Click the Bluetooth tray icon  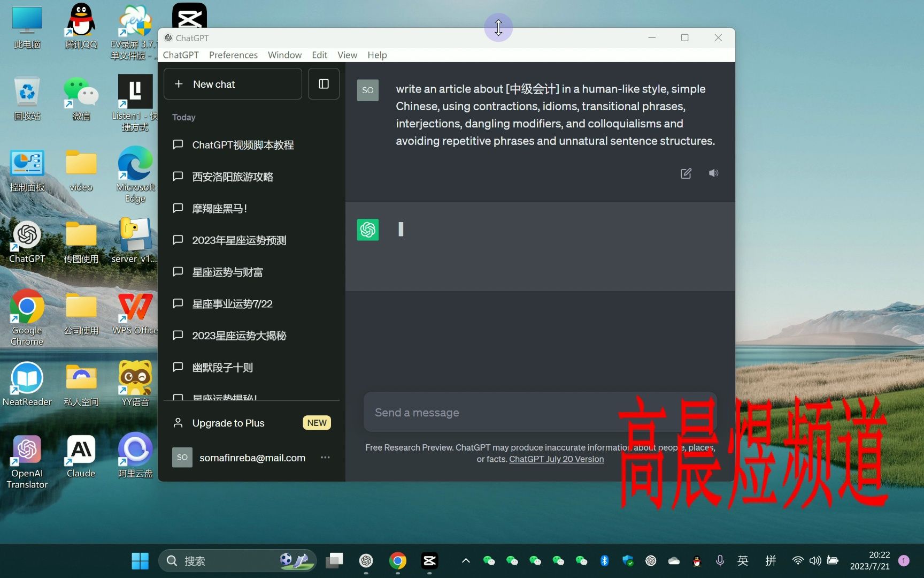pyautogui.click(x=604, y=560)
